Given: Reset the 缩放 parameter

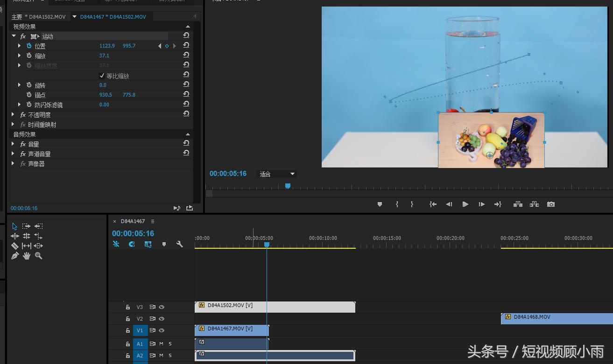Looking at the screenshot, I should [186, 56].
